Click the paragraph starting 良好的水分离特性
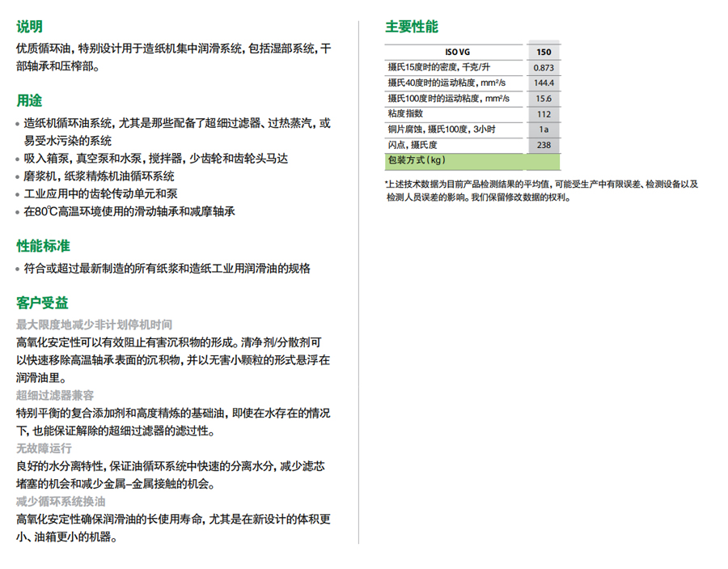728x569 pixels. point(171,475)
